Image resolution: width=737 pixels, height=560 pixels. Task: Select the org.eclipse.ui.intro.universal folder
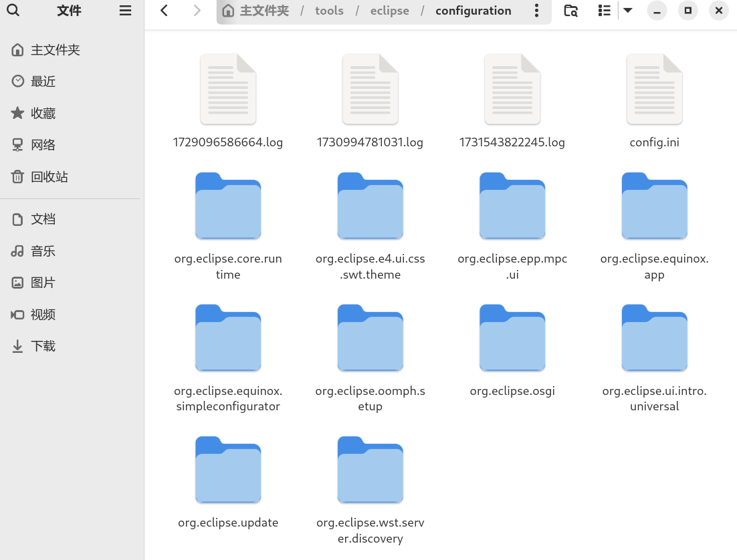654,337
